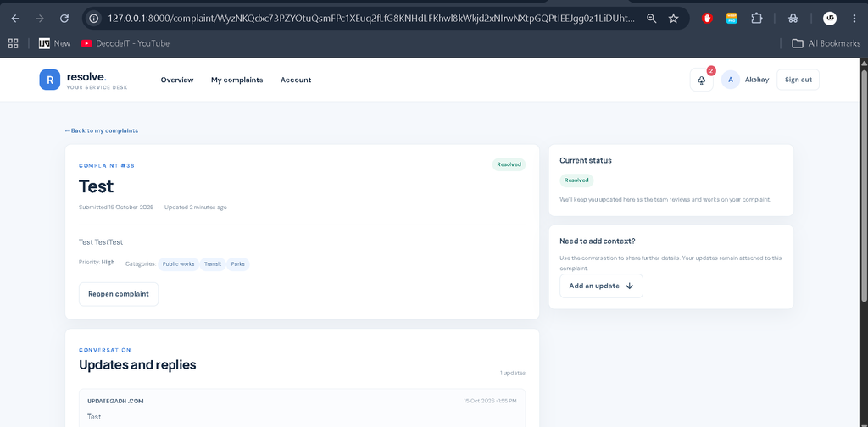Sign out of the account

pyautogui.click(x=798, y=80)
